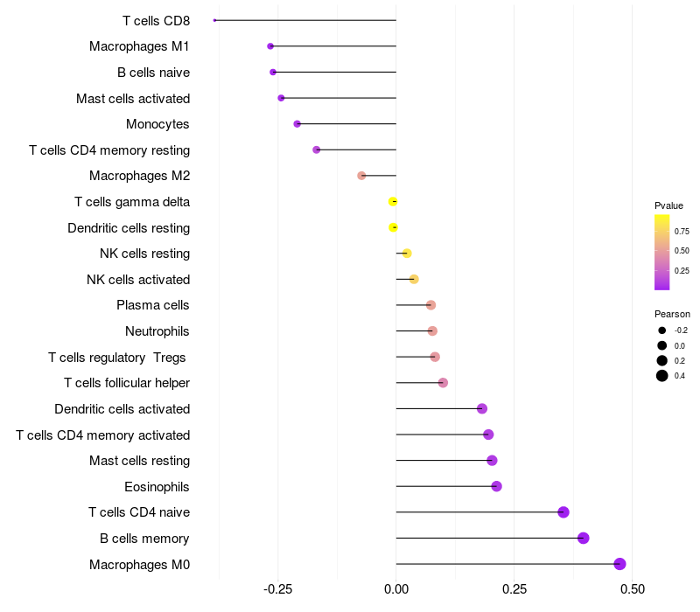Click the T cells follicular helper dot
This screenshot has width=700, height=612.
443,383
